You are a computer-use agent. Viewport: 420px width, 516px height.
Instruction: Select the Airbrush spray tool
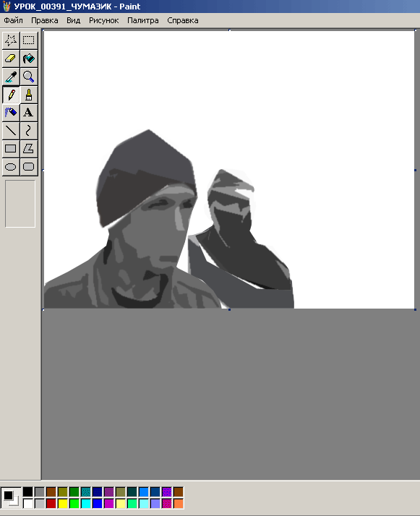(x=11, y=113)
